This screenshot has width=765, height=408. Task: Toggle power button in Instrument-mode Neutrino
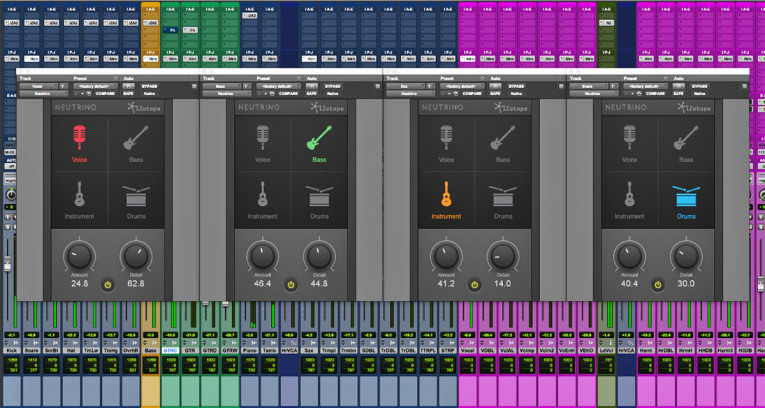coord(475,285)
